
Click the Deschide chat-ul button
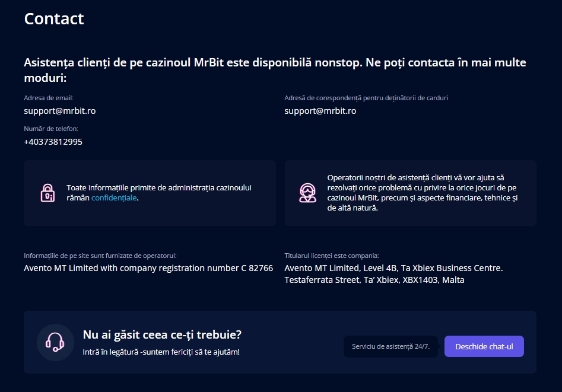[x=484, y=346]
